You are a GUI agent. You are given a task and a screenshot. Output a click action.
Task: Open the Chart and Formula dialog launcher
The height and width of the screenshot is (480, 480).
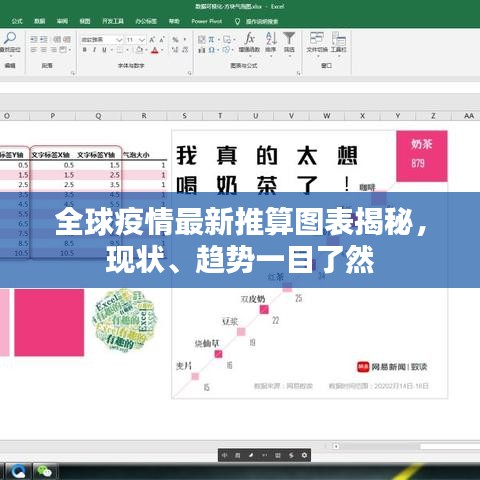[x=299, y=73]
